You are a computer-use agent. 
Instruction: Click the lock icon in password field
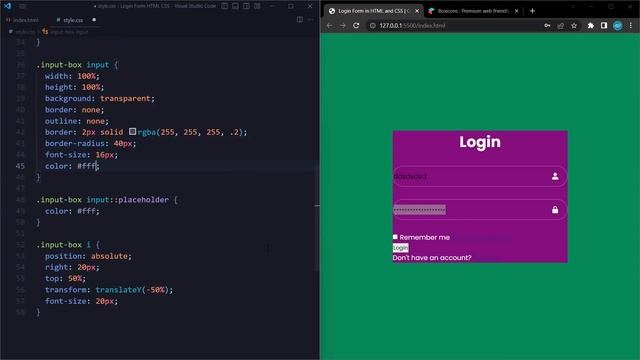555,210
